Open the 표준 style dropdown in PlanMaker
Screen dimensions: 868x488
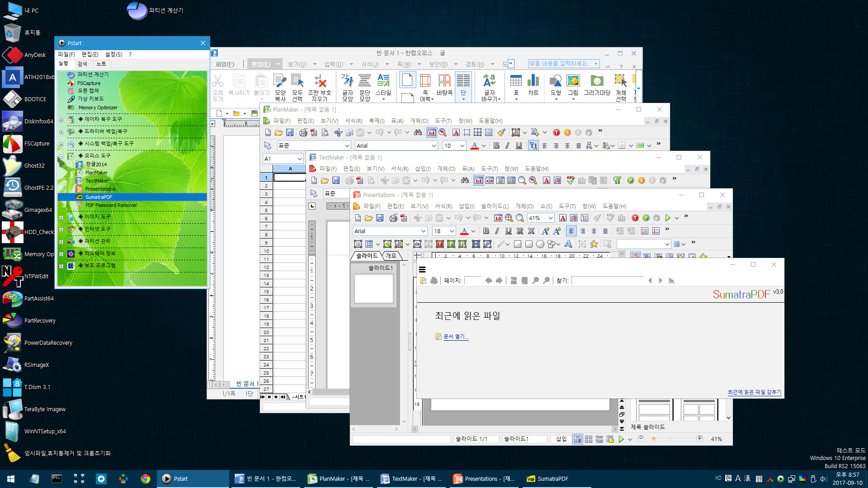pyautogui.click(x=347, y=145)
